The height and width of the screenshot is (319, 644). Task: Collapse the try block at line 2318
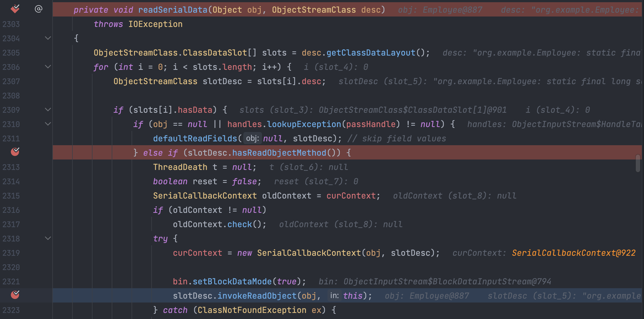[48, 238]
